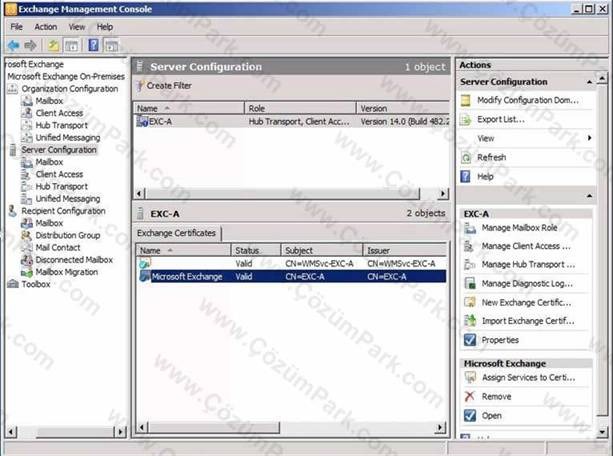
Task: Select Unified Messaging under Organization Configuration
Action: pyautogui.click(x=68, y=137)
